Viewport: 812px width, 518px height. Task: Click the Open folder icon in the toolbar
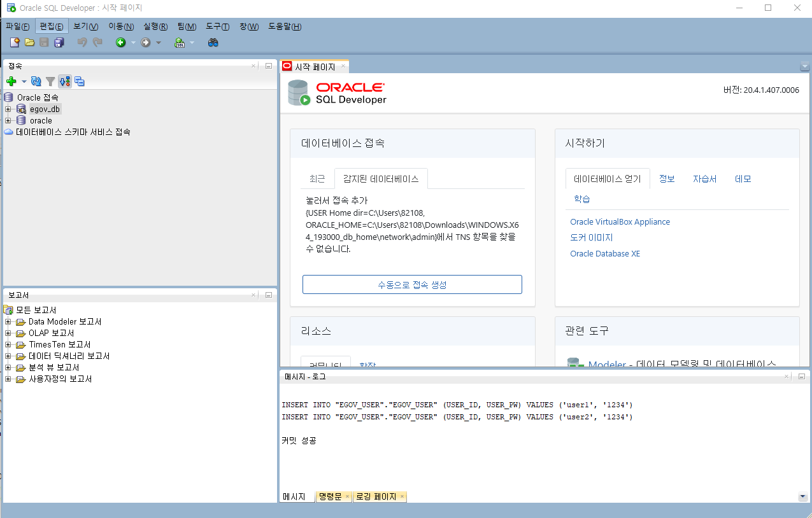(29, 43)
